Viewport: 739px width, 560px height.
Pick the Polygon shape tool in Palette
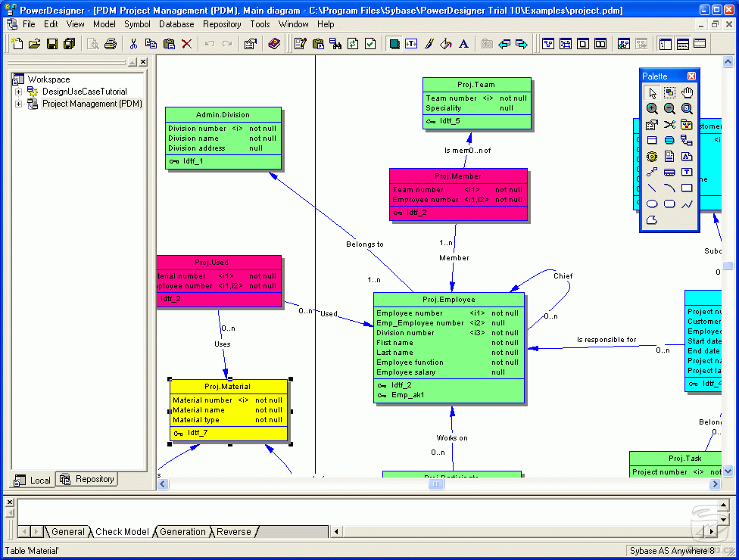[x=652, y=220]
